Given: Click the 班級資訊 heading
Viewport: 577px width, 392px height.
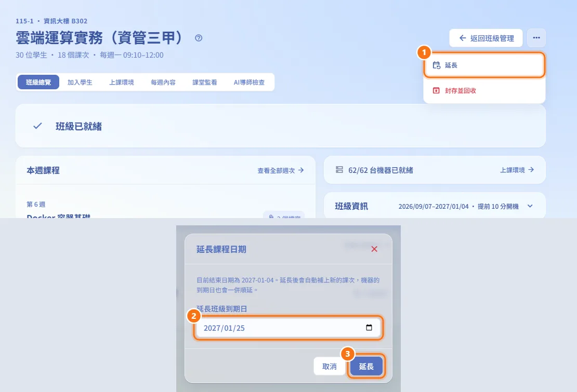Looking at the screenshot, I should tap(351, 206).
